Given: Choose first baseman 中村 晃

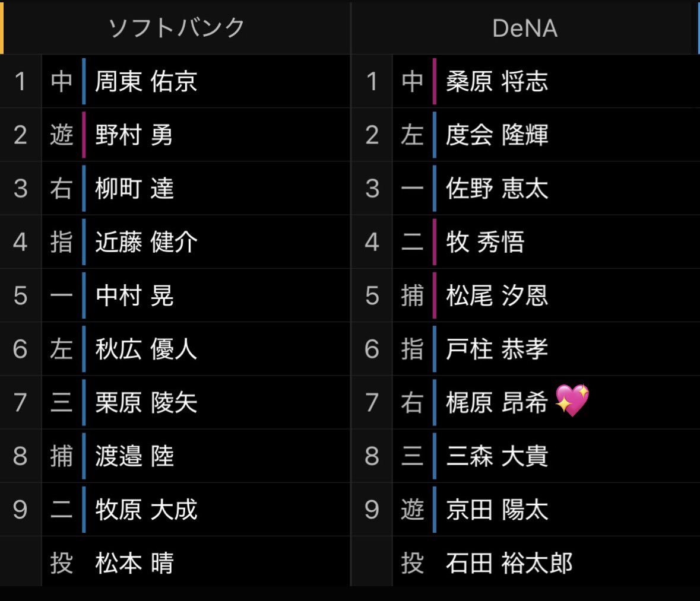Looking at the screenshot, I should click(134, 295).
